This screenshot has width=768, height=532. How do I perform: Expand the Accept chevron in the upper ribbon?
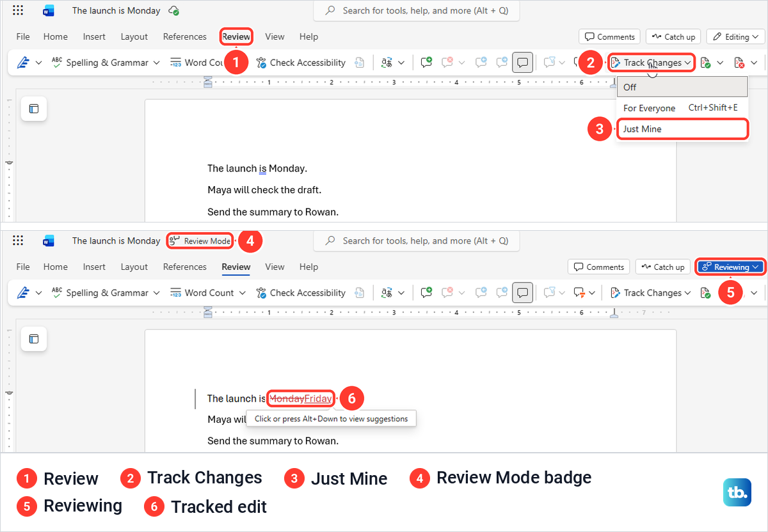tap(720, 63)
